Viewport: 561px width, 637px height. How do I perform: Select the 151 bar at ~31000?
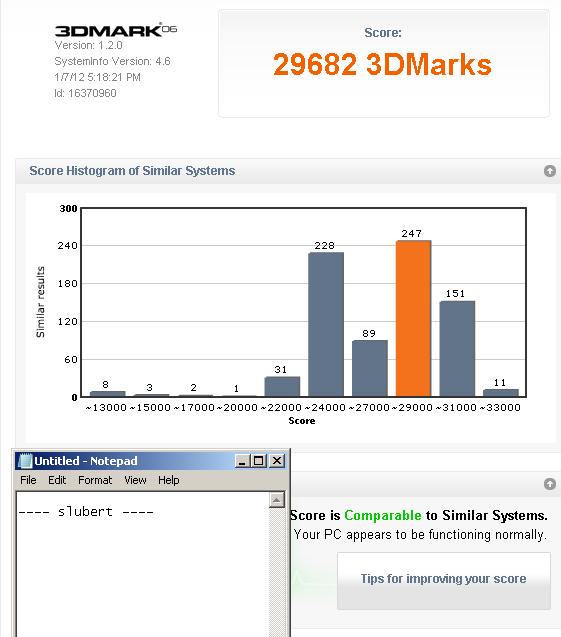point(457,349)
